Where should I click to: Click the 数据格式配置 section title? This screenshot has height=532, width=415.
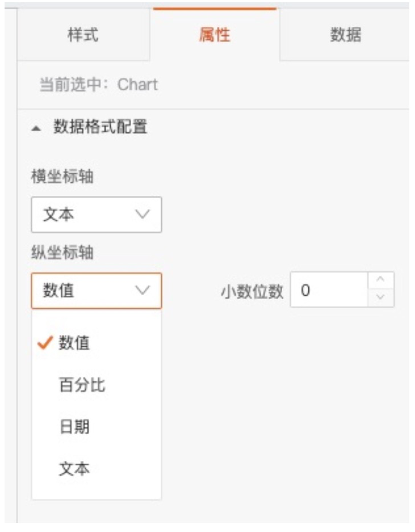point(100,127)
